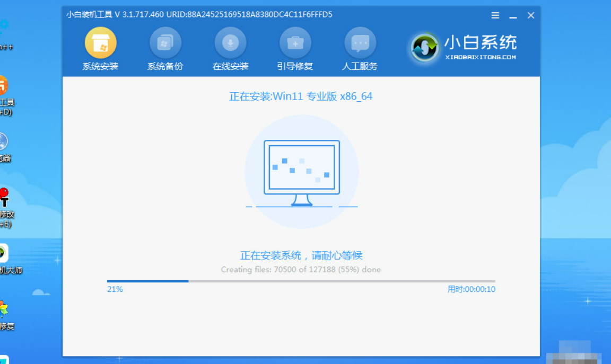
Task: Click the 人工服务 tab label
Action: click(360, 67)
